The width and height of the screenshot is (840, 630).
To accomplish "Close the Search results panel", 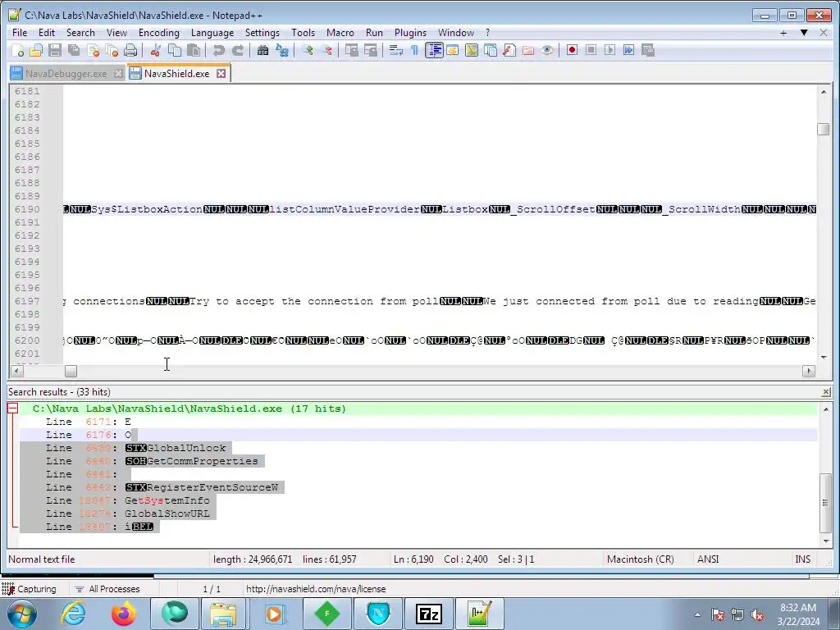I will (826, 392).
